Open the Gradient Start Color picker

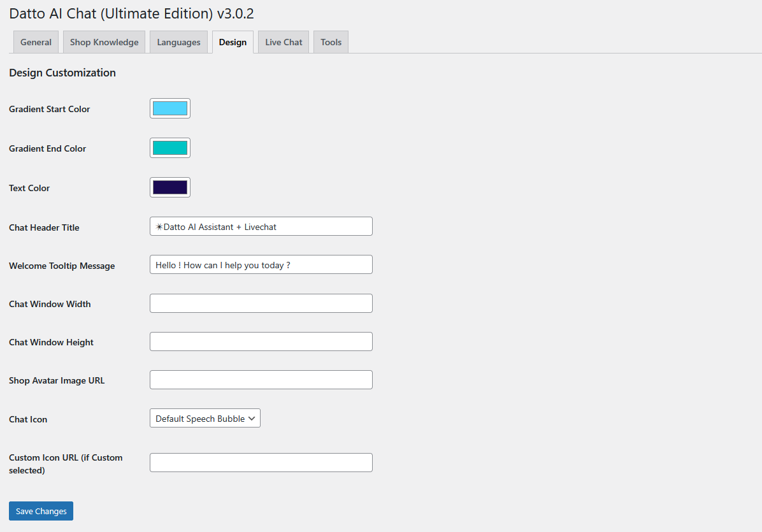(170, 108)
